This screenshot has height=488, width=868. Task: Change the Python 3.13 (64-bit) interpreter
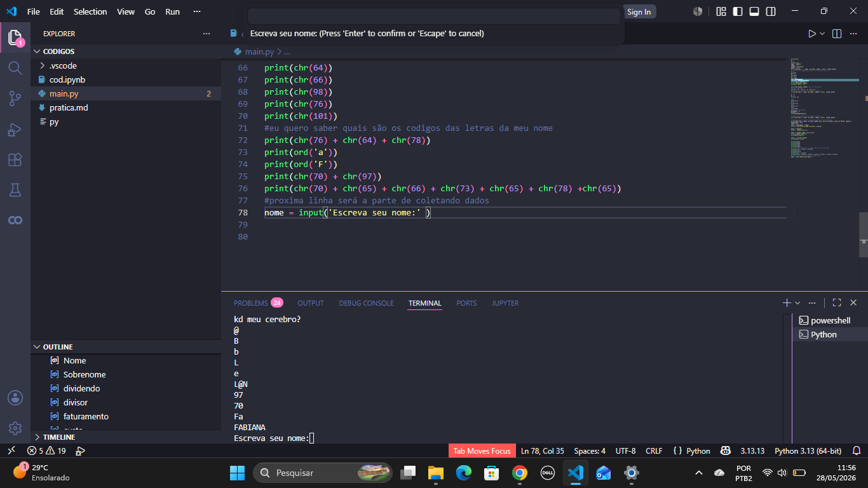[808, 451]
